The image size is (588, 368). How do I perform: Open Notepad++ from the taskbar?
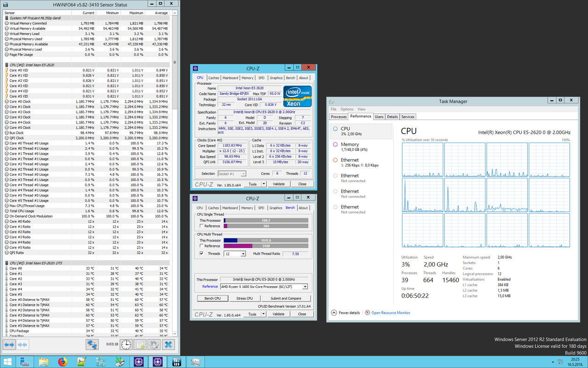tap(82, 362)
